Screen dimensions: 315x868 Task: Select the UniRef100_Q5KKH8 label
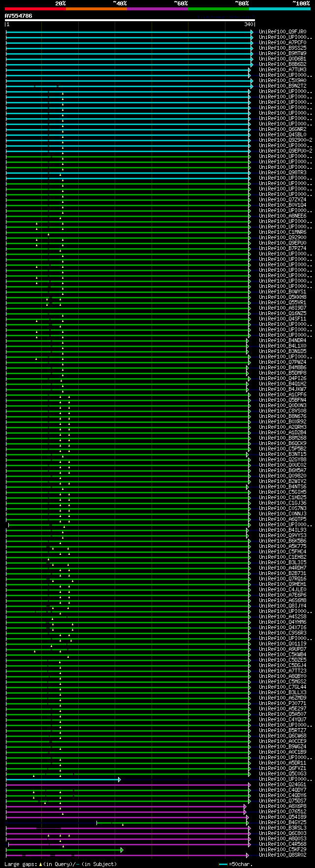click(283, 297)
